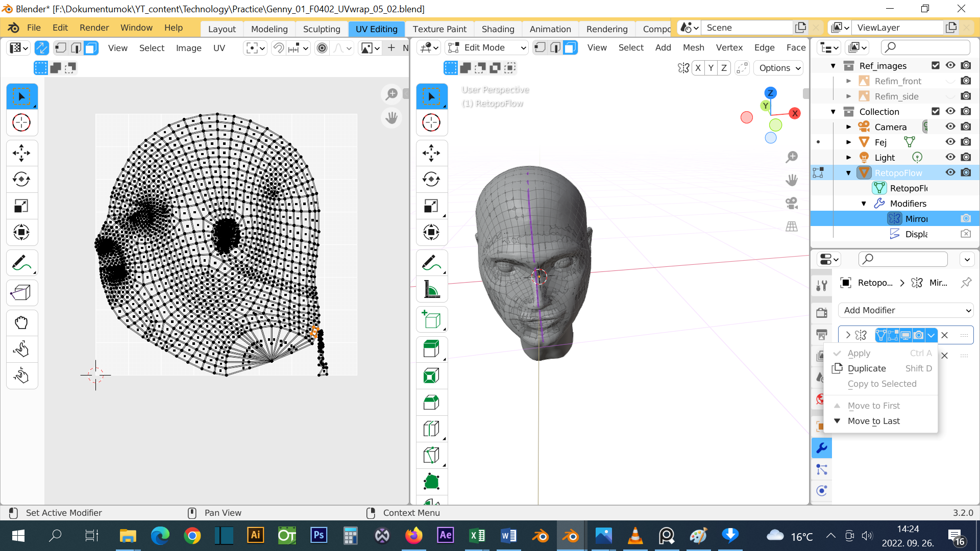Select the Cursor tool in UV editor
The width and height of the screenshot is (980, 551).
point(22,122)
